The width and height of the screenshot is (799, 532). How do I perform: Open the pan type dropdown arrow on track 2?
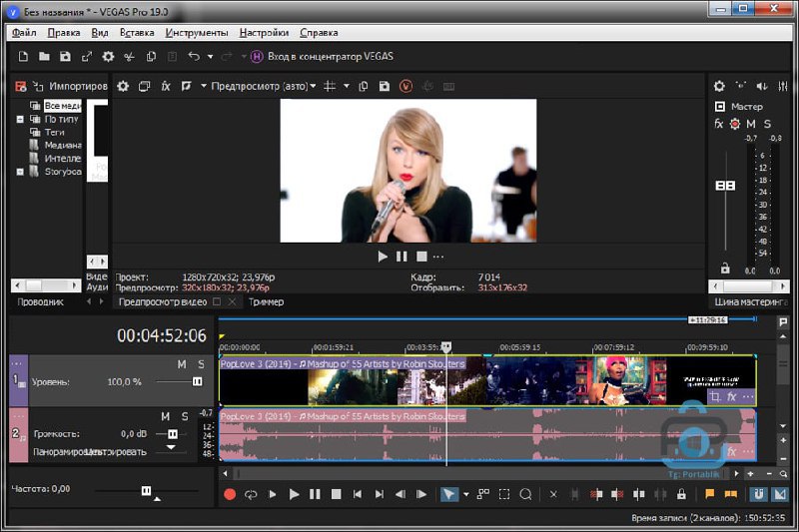point(171,447)
